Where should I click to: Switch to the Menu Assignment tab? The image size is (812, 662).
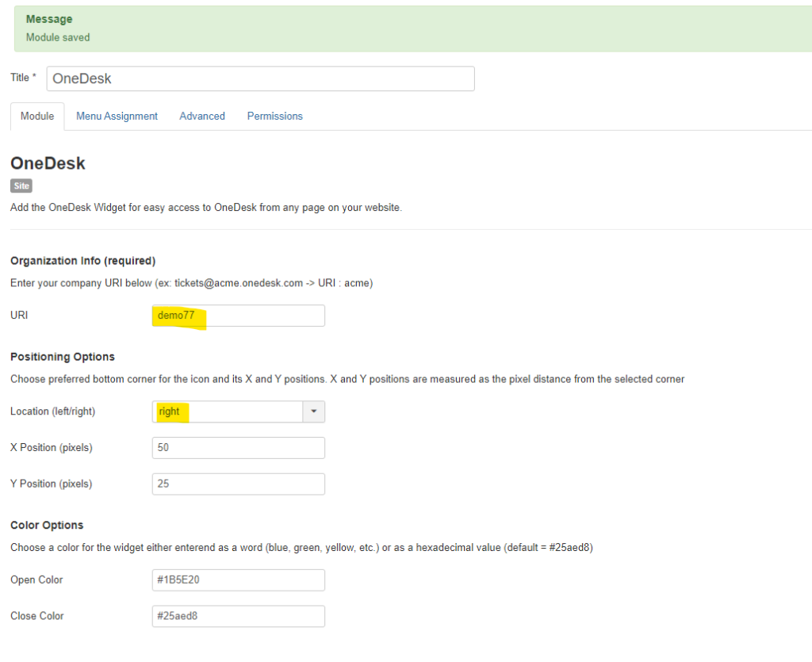click(117, 117)
